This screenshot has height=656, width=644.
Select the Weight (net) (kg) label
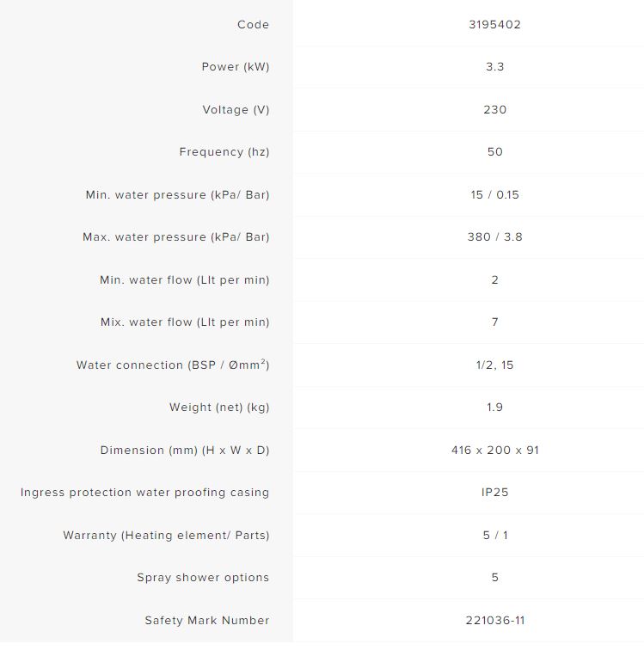tap(219, 408)
